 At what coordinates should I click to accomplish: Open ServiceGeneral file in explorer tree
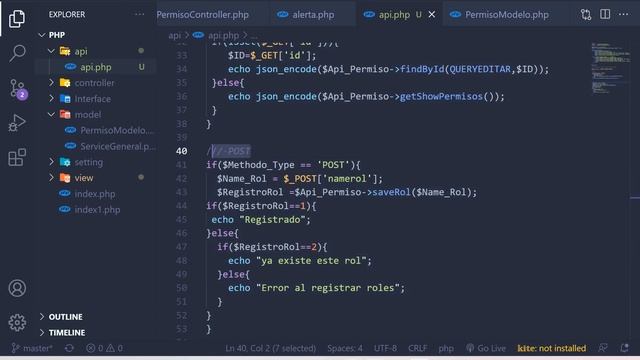pos(117,147)
